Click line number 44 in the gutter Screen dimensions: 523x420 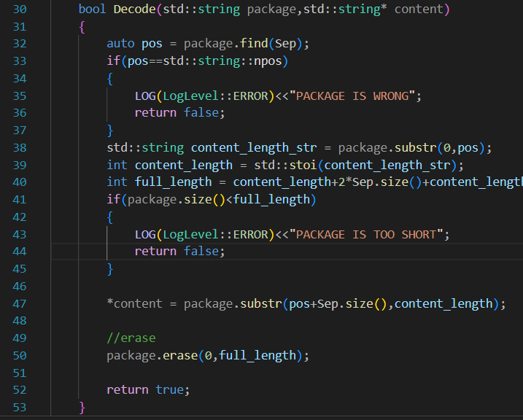(20, 252)
